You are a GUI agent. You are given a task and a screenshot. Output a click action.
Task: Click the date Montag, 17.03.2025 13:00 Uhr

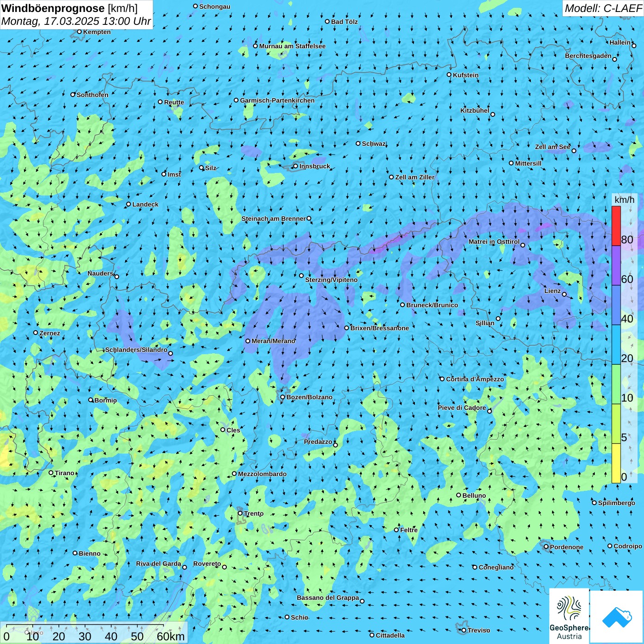76,21
